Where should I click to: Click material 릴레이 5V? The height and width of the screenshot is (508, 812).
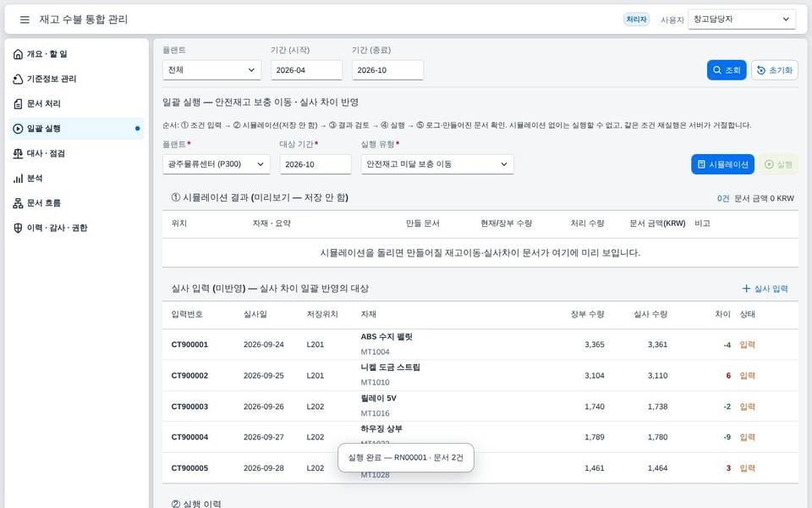[378, 398]
